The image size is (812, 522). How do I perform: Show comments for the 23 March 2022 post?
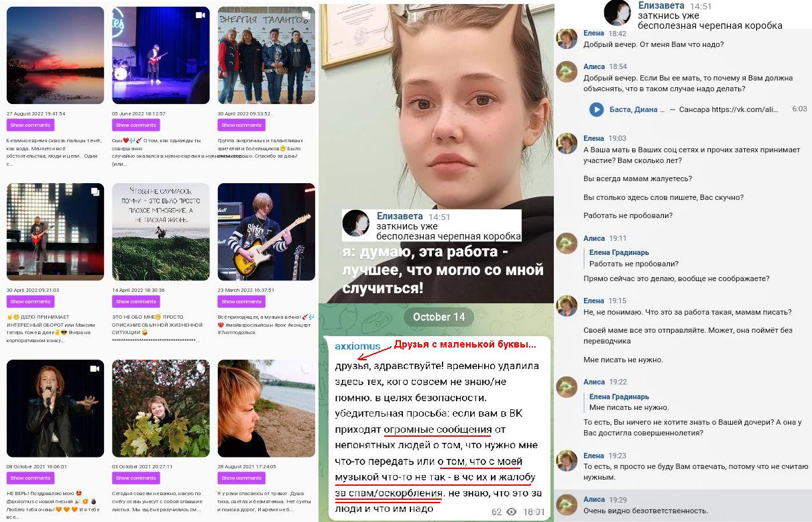(241, 301)
